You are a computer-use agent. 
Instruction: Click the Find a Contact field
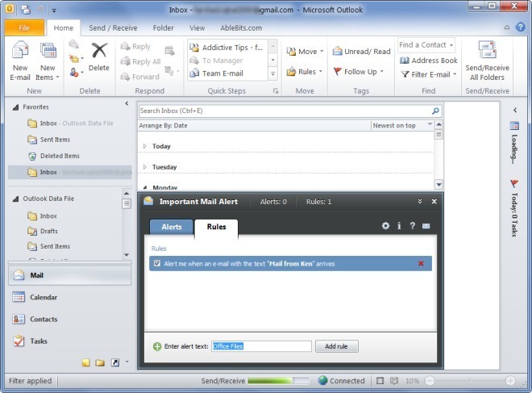[426, 45]
